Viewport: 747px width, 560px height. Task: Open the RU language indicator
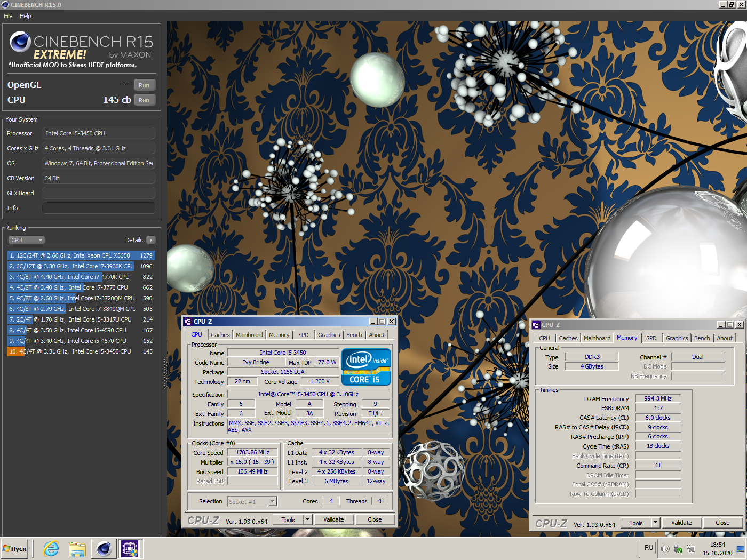point(649,548)
